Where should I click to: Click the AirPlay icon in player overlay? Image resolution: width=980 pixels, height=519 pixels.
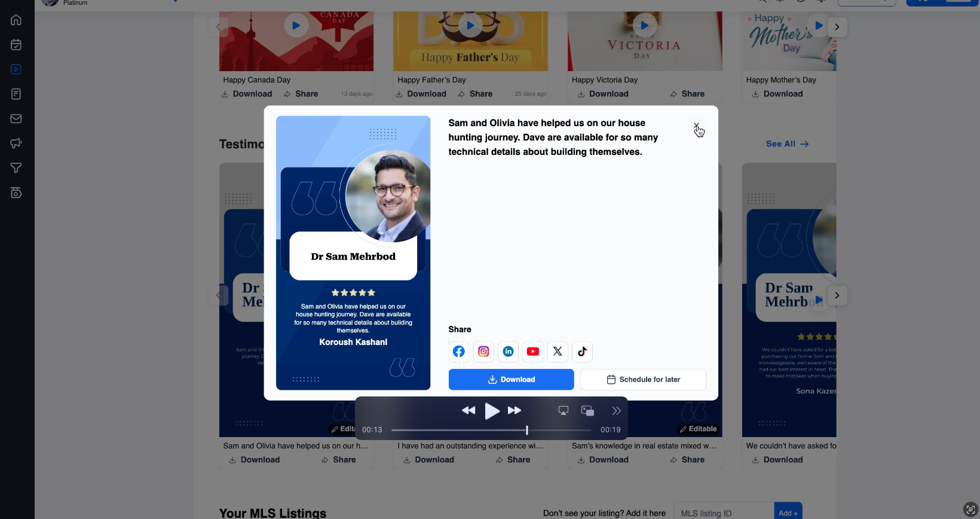(563, 411)
